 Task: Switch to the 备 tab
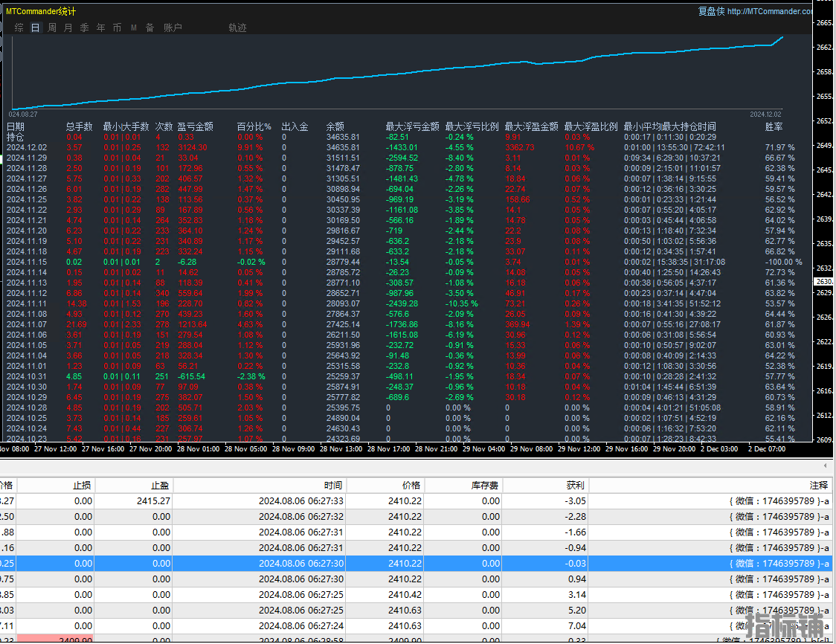click(x=149, y=28)
